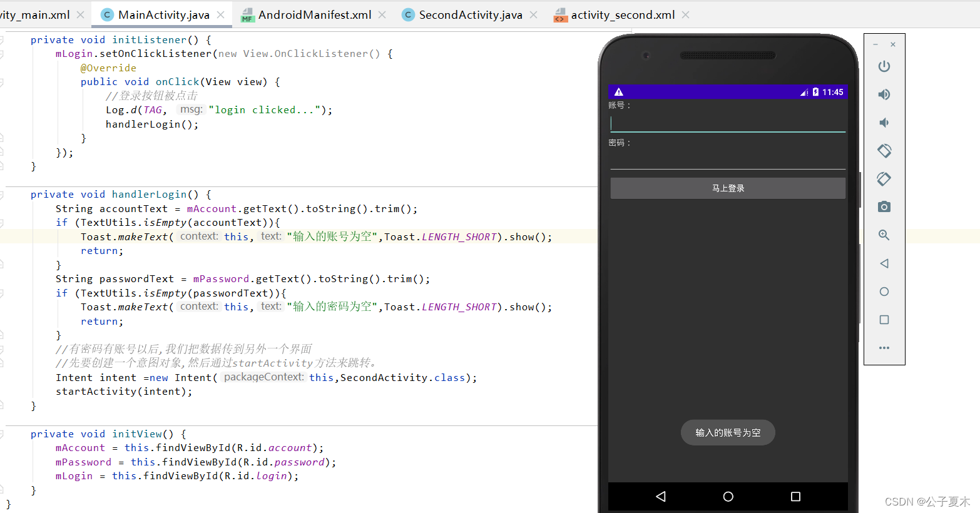Click the @Override annotation in code
Viewport: 980px width, 513px height.
point(108,68)
